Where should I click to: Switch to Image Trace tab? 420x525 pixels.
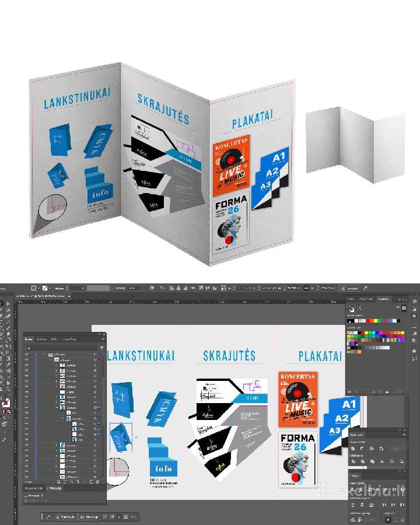point(69,339)
